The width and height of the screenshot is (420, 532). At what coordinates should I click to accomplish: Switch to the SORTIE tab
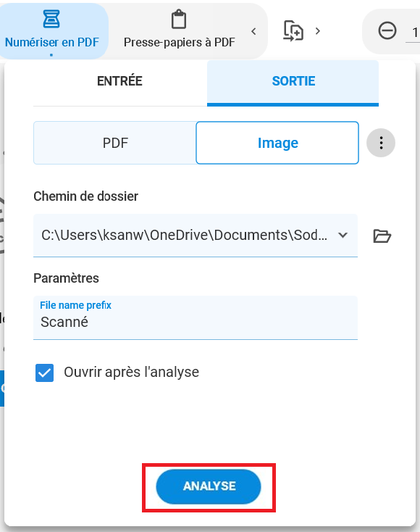[293, 81]
